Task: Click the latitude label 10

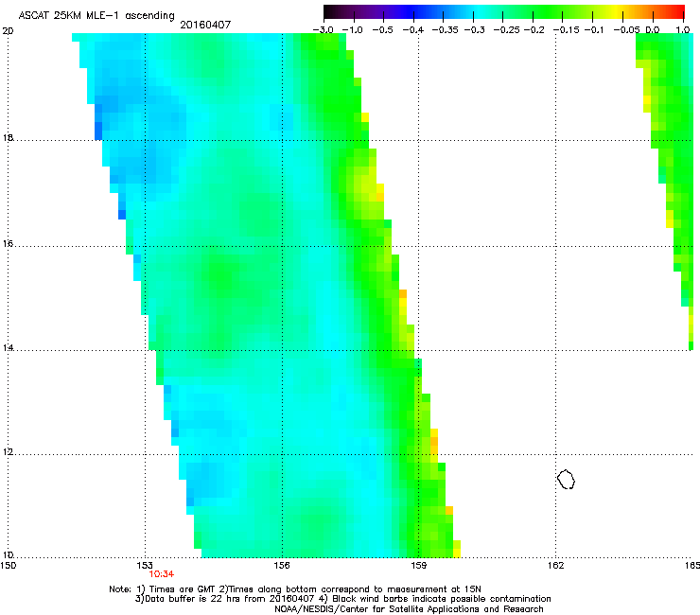Action: pos(8,554)
